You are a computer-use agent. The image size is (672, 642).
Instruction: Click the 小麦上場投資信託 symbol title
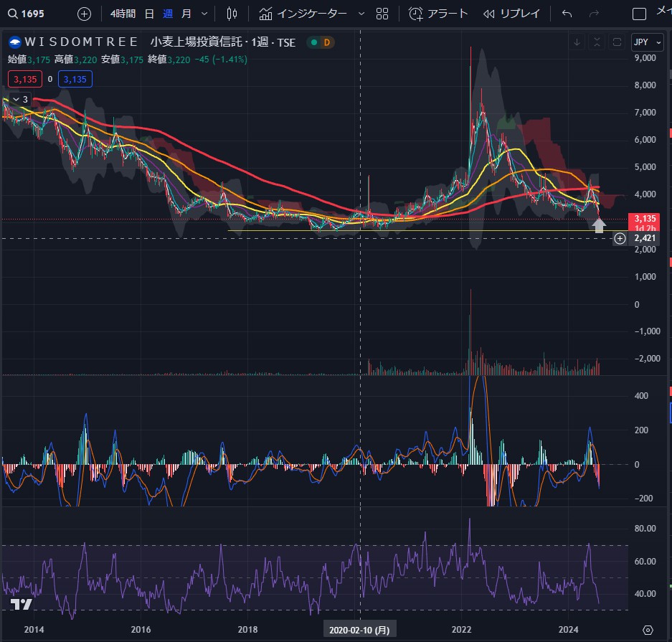pos(196,42)
